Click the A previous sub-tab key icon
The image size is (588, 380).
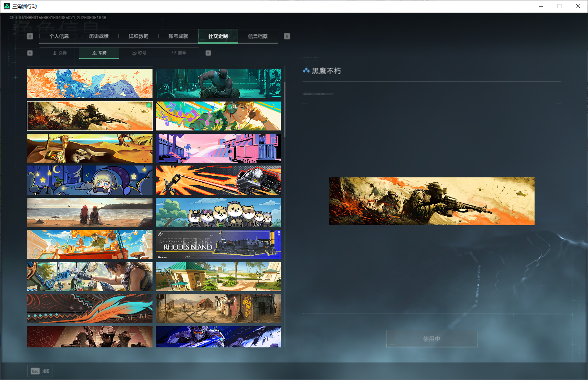(x=30, y=53)
